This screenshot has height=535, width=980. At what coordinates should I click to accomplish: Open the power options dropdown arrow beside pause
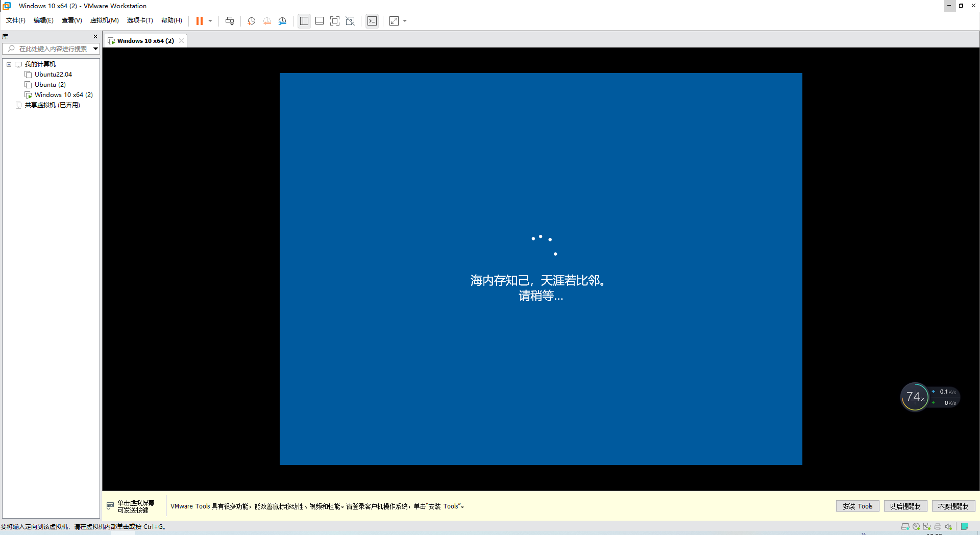click(x=210, y=21)
